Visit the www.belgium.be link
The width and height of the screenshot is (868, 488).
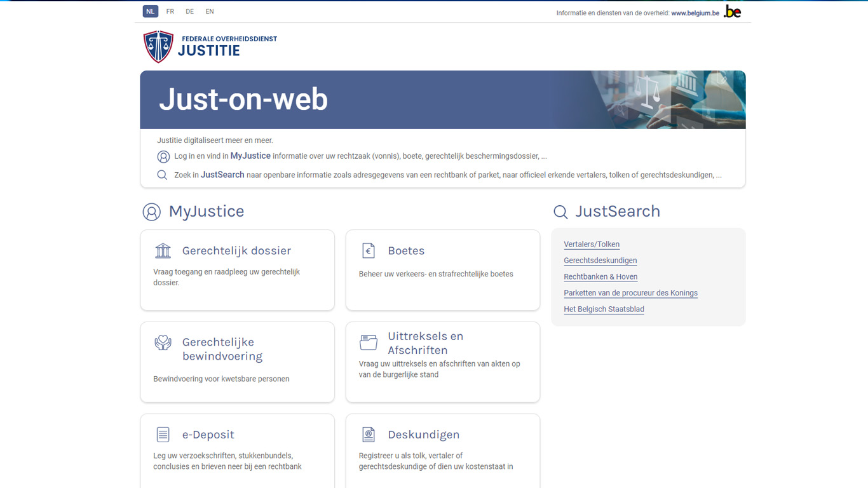(695, 13)
